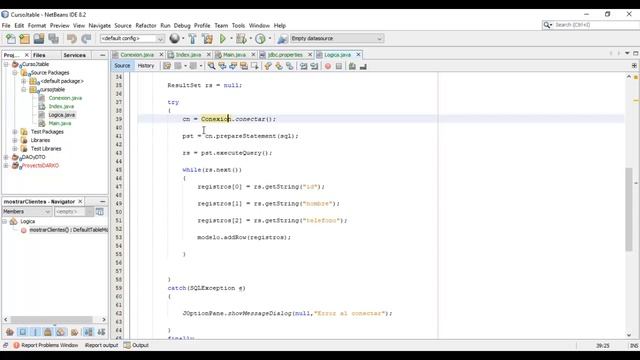Screen dimensions: 640x360
Task: Open the Navigate menu
Action: click(x=100, y=25)
